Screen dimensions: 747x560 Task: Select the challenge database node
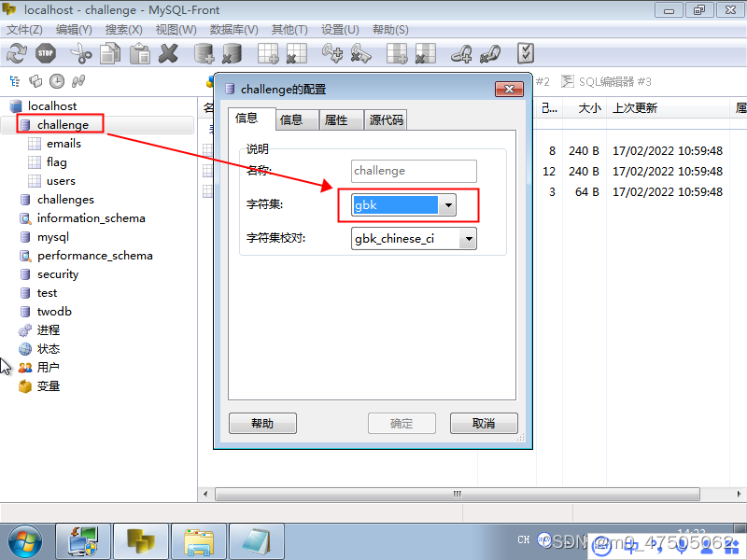[63, 125]
